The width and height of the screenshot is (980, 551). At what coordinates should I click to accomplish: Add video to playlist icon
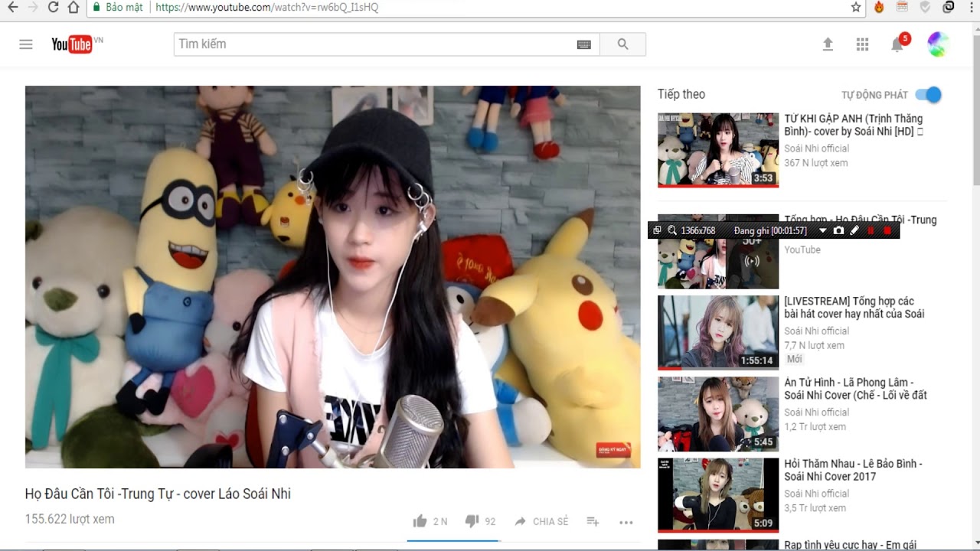pyautogui.click(x=593, y=521)
